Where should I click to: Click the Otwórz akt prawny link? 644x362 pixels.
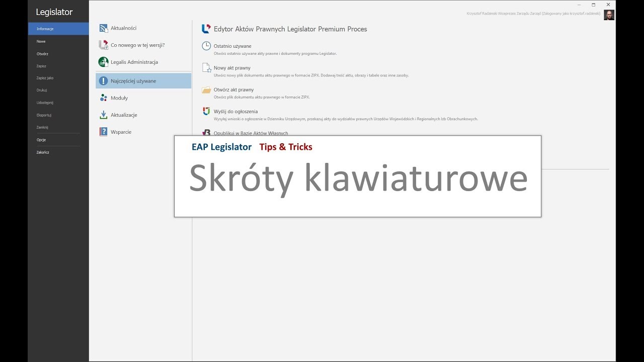pyautogui.click(x=233, y=90)
